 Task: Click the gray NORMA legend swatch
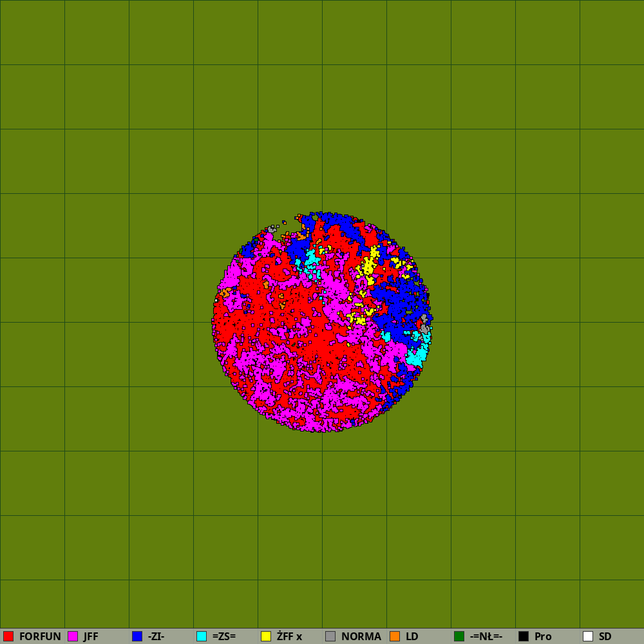point(330,636)
